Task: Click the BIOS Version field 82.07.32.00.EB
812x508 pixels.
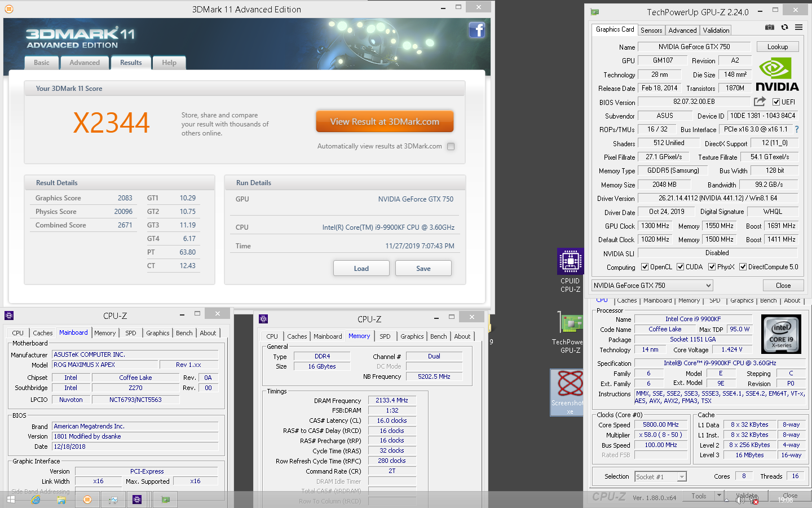Action: pos(694,102)
